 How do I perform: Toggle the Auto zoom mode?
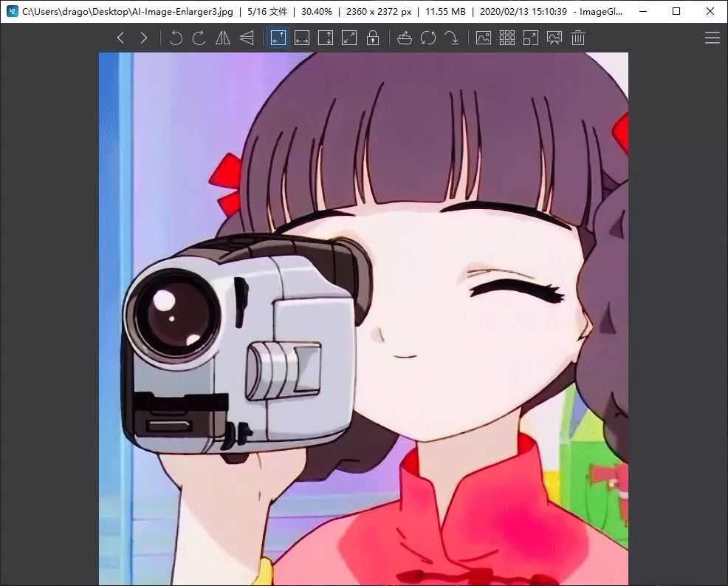tap(278, 38)
